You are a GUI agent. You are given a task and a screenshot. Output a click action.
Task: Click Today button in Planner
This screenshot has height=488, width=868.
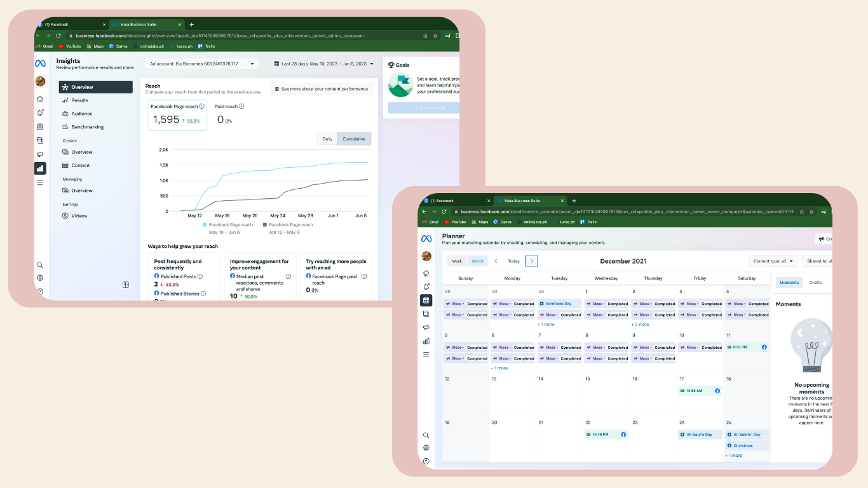click(x=513, y=261)
